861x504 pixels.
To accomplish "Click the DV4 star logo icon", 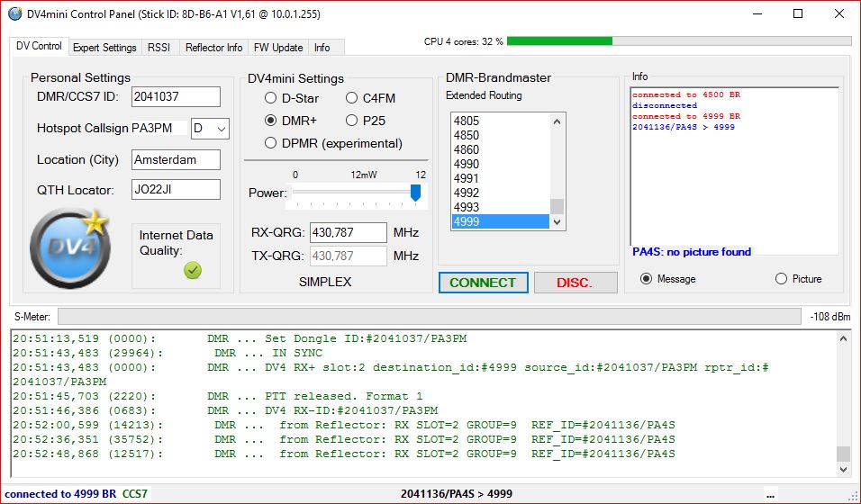I will [x=69, y=248].
